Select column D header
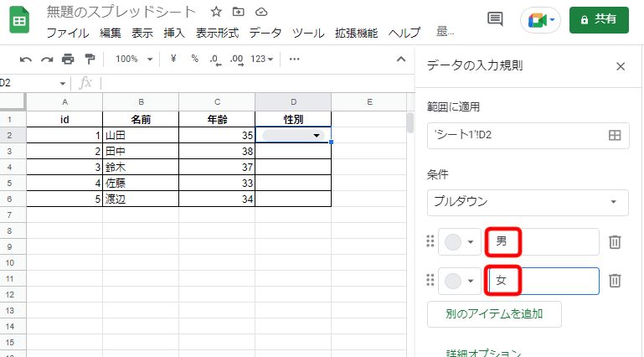This screenshot has width=644, height=357. click(293, 102)
